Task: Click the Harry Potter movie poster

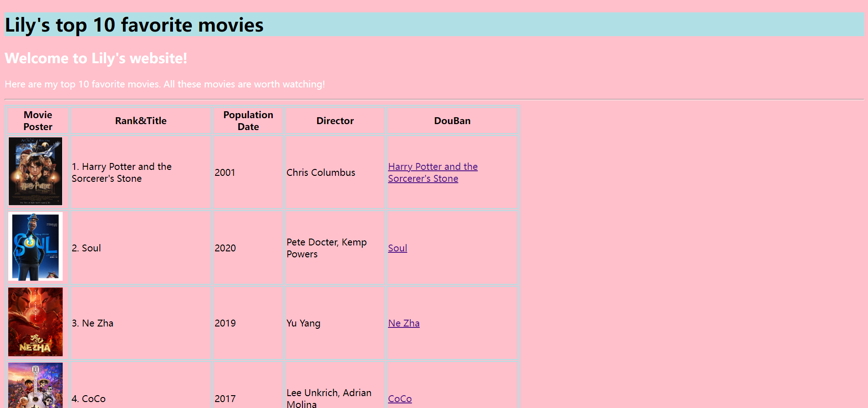Action: click(x=35, y=171)
